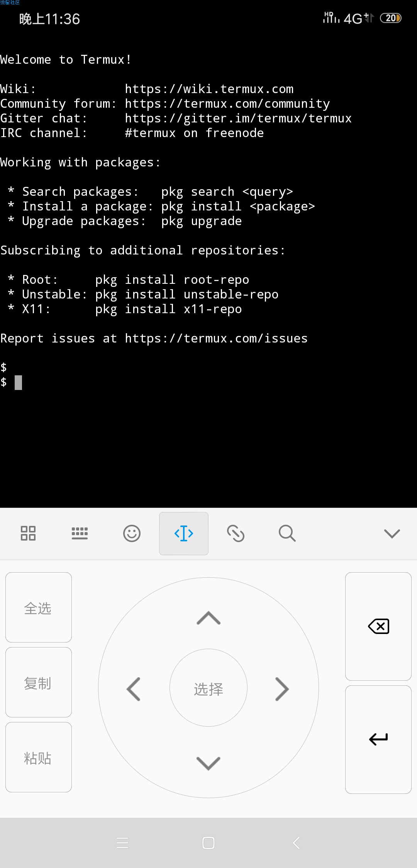The width and height of the screenshot is (417, 868).
Task: Tap the enter return key
Action: pos(378,739)
